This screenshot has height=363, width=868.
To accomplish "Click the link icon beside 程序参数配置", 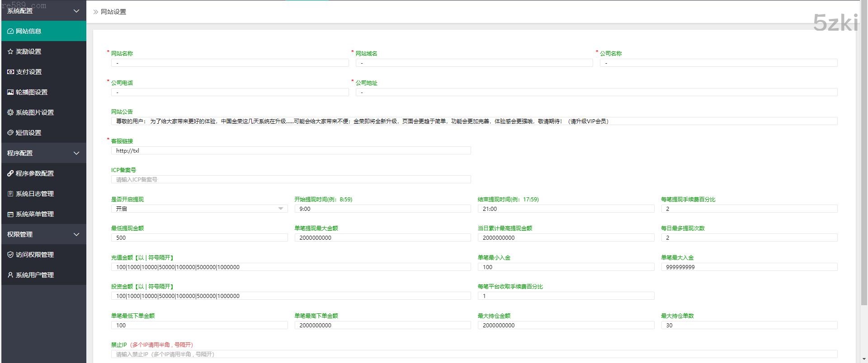I will 10,173.
